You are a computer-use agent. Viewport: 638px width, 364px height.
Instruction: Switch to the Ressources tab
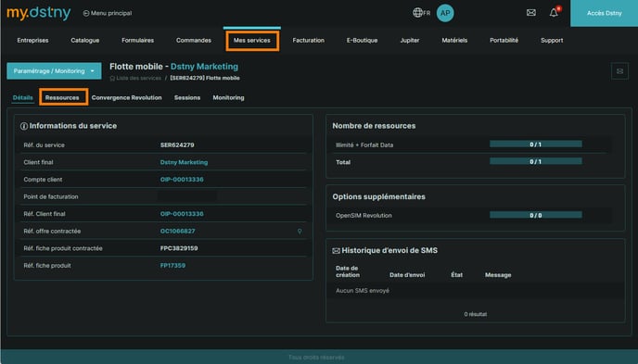[62, 97]
